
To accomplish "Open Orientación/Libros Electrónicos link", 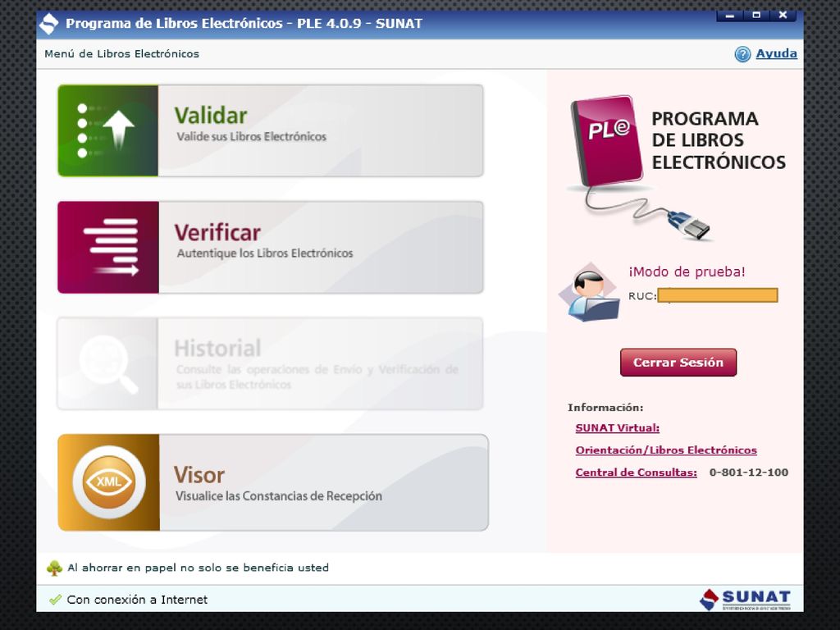I will point(666,450).
